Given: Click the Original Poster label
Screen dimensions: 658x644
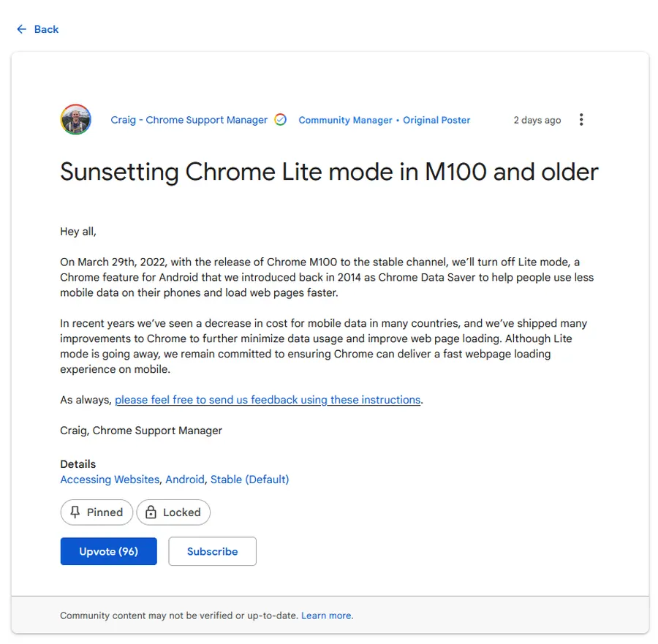Looking at the screenshot, I should pos(436,120).
